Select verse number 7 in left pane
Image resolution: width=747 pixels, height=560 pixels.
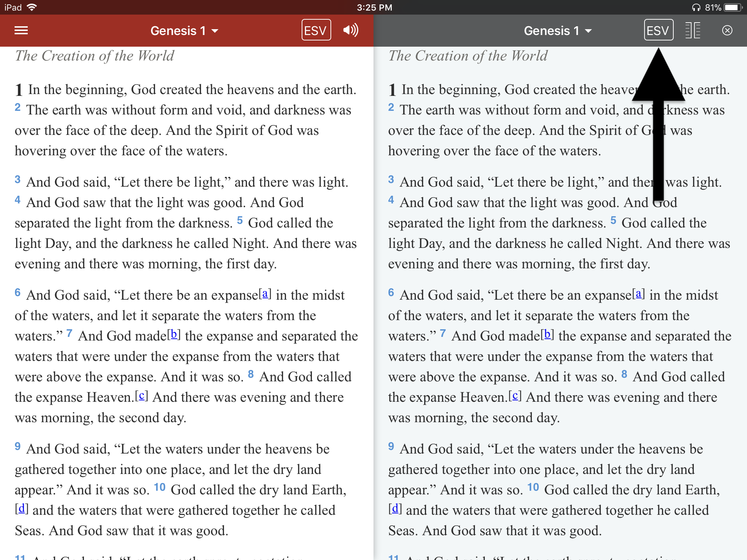(x=69, y=333)
